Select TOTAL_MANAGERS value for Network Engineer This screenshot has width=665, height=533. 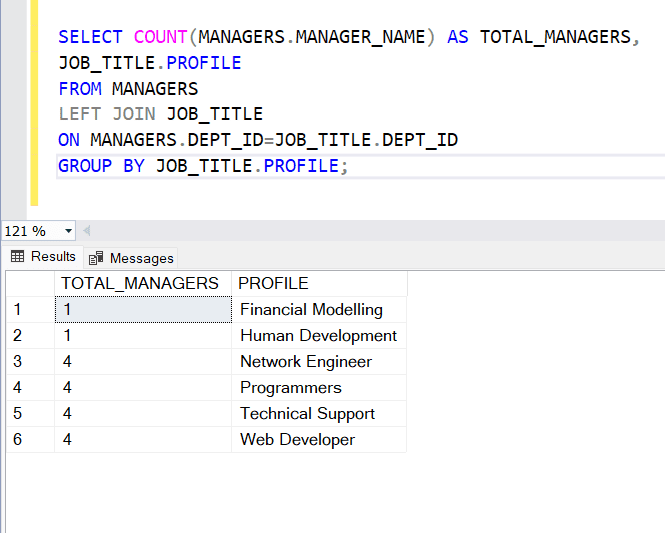(x=143, y=362)
